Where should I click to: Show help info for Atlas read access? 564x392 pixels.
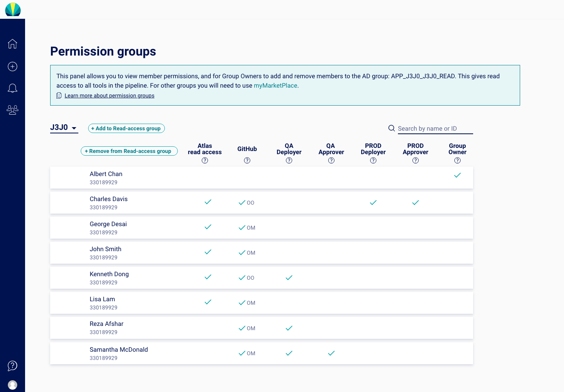205,160
